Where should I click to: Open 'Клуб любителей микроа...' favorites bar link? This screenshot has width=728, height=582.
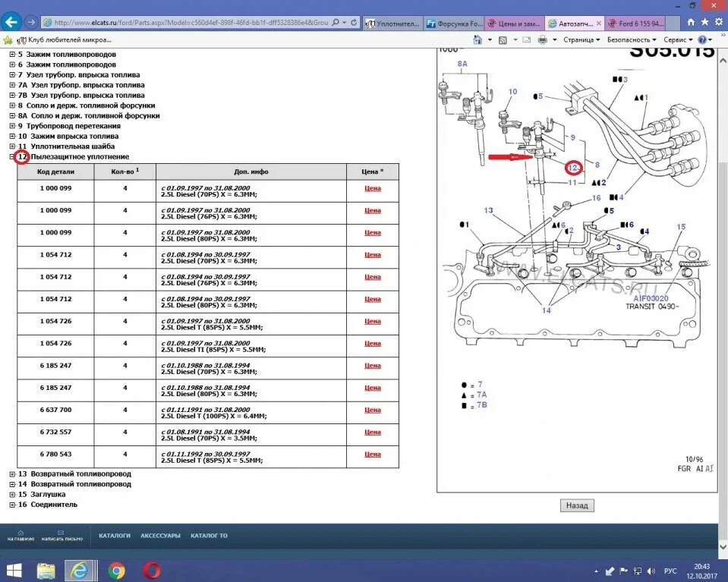[64, 40]
